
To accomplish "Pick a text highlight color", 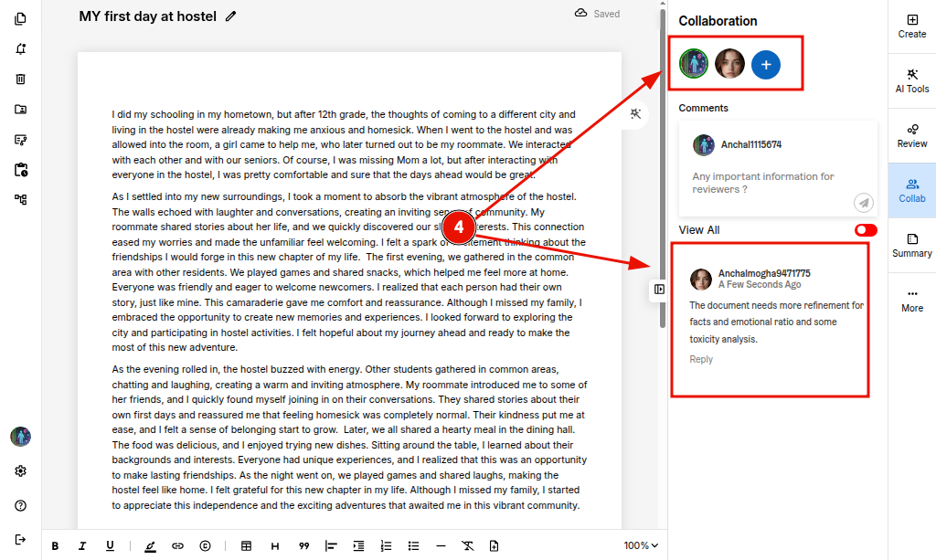I will click(150, 545).
